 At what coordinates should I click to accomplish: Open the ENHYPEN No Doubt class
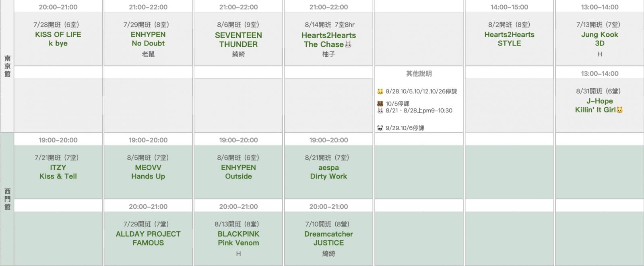tap(148, 39)
